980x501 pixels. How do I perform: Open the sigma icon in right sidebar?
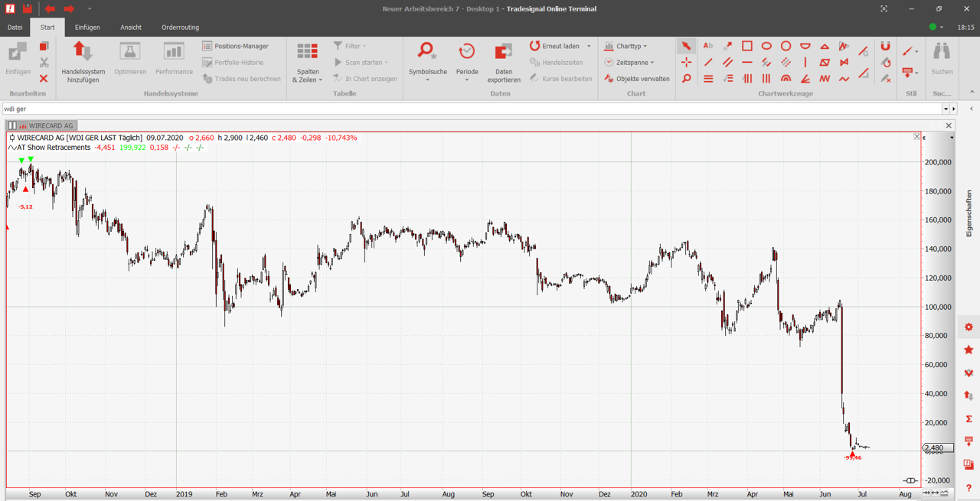[x=969, y=418]
